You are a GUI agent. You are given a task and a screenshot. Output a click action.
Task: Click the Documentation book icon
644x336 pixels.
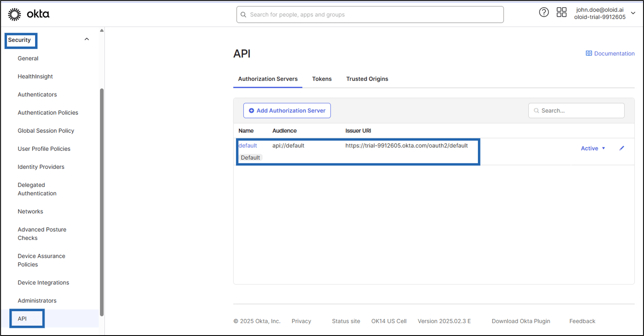[589, 54]
